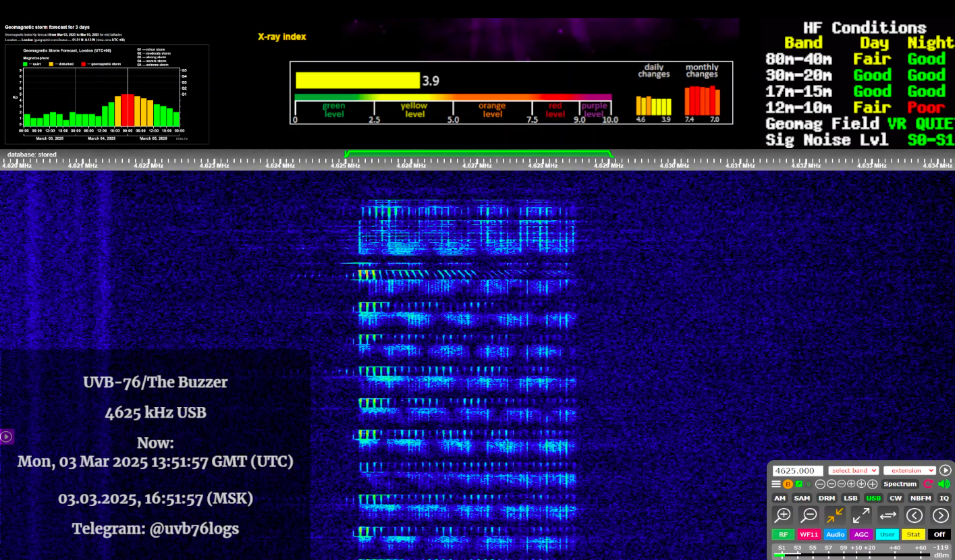Screen dimensions: 955x560
Task: Click the yellow X-ray index 3.9 bar
Action: click(358, 80)
